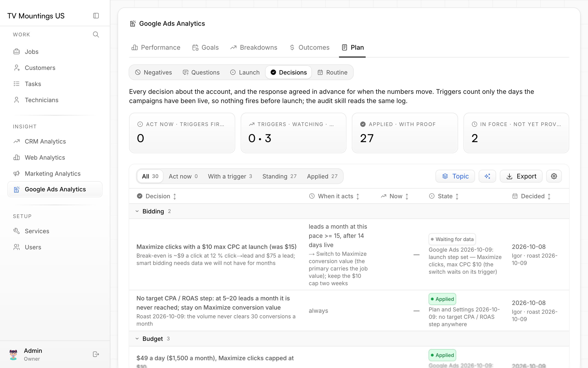Switch to the Performance tab
Viewport: 588px width, 368px height.
click(x=156, y=47)
